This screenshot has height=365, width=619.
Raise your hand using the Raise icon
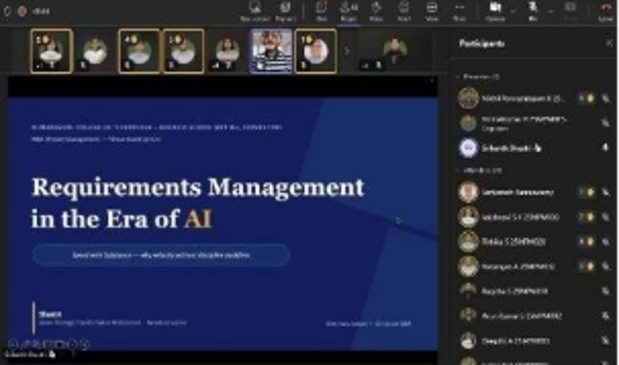click(376, 11)
